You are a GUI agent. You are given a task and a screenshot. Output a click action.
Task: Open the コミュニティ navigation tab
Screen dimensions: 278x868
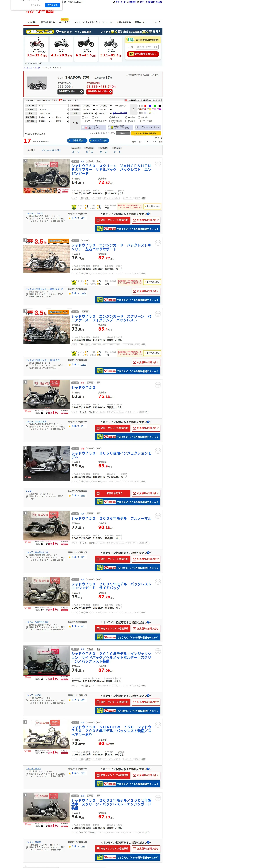click(x=107, y=22)
